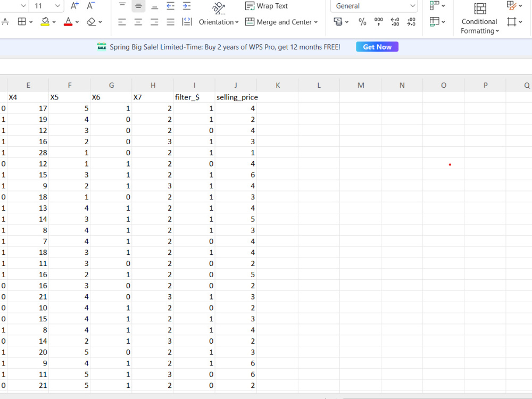Apply yellow fill color
Screen dimensions: 532x399
[45, 22]
